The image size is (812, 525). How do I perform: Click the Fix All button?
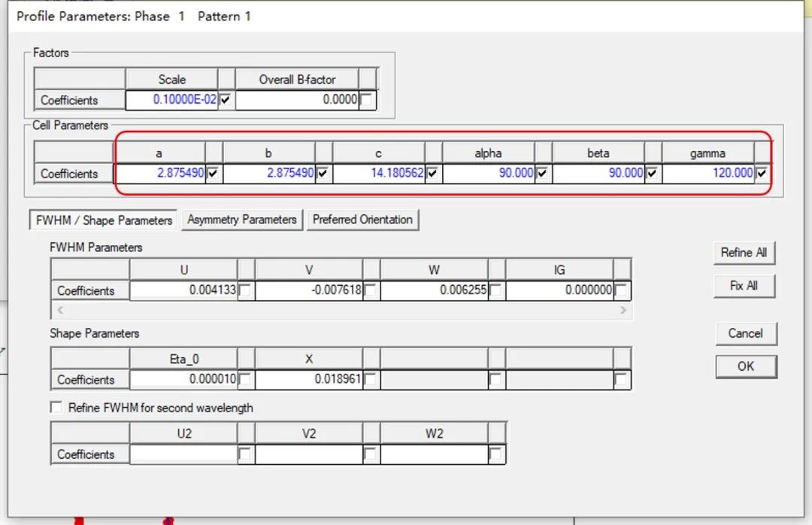[x=744, y=286]
